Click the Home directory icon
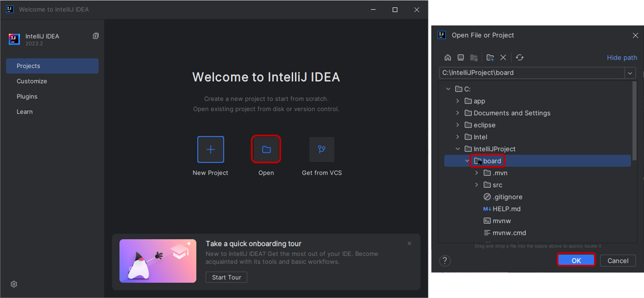Screen dimensions: 644x298 click(x=448, y=57)
